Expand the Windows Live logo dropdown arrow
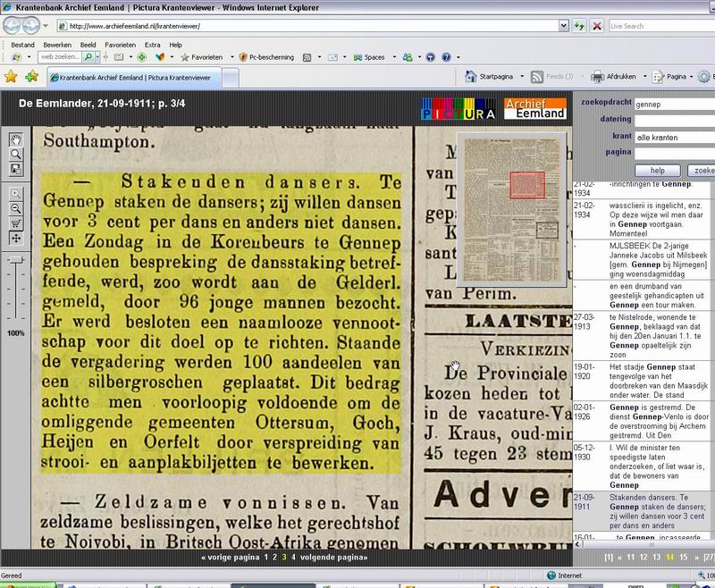Viewport: 715px width, 588px height. pos(29,57)
